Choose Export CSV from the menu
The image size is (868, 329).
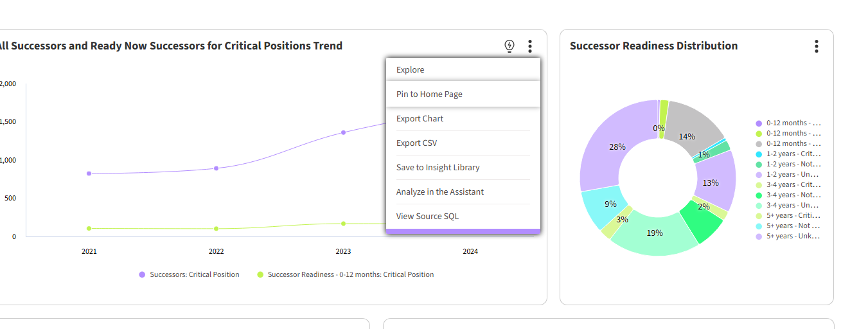(416, 143)
